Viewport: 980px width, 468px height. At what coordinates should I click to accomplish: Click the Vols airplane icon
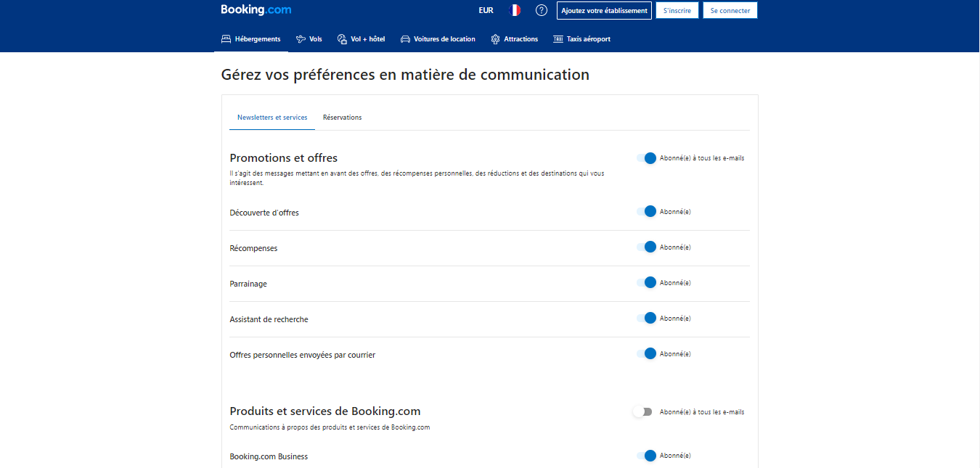(x=301, y=39)
